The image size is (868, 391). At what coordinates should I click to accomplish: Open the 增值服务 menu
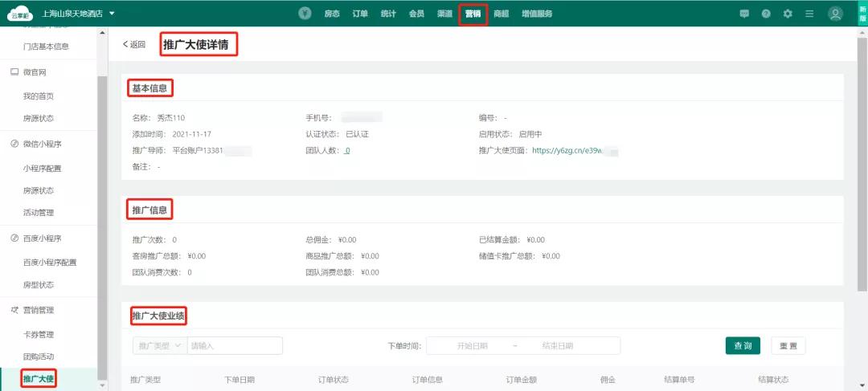536,14
